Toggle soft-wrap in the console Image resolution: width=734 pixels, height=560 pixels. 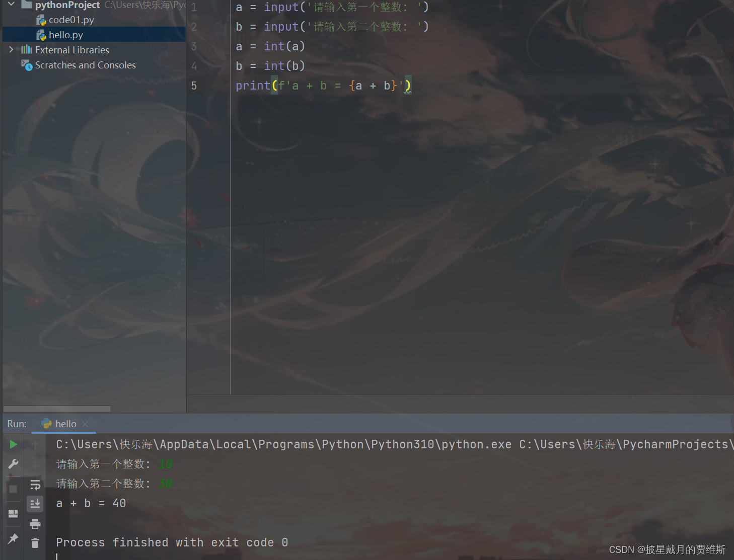tap(35, 485)
